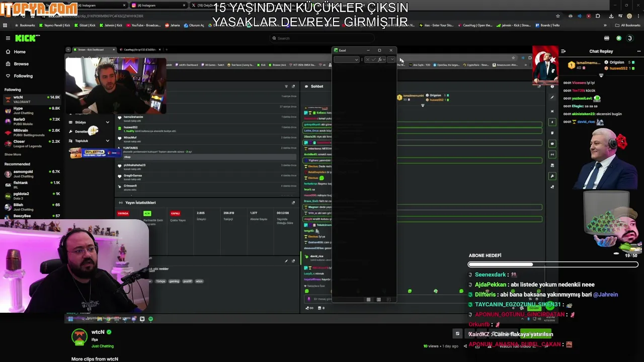The width and height of the screenshot is (644, 362).
Task: Open browser apps grid icon
Action: [x=5, y=25]
